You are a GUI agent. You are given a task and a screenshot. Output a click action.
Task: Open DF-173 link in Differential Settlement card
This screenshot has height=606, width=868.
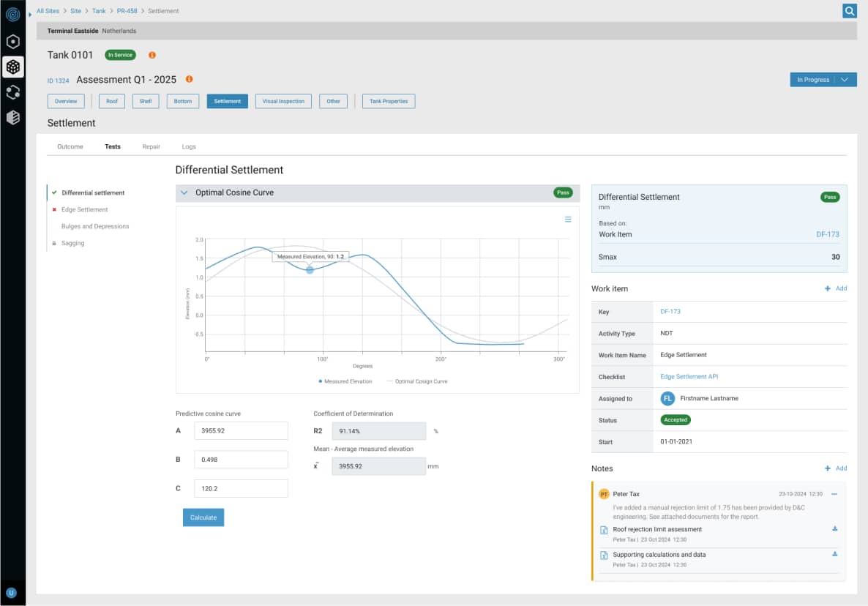tap(828, 235)
